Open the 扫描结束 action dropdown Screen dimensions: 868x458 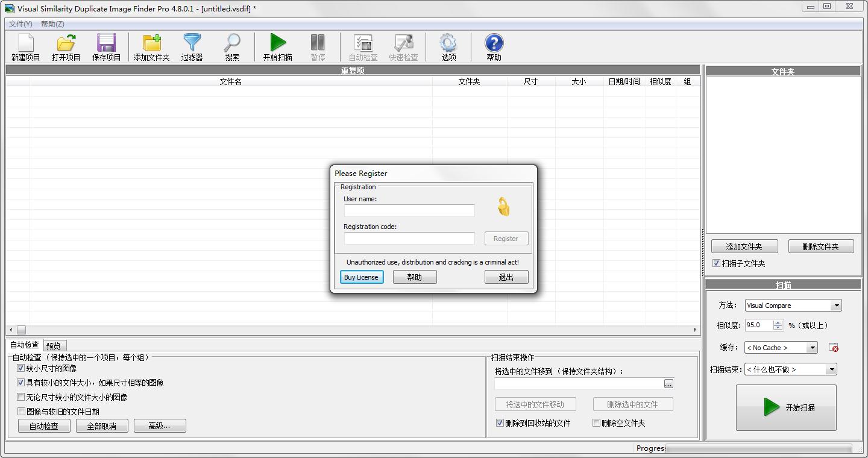click(832, 369)
